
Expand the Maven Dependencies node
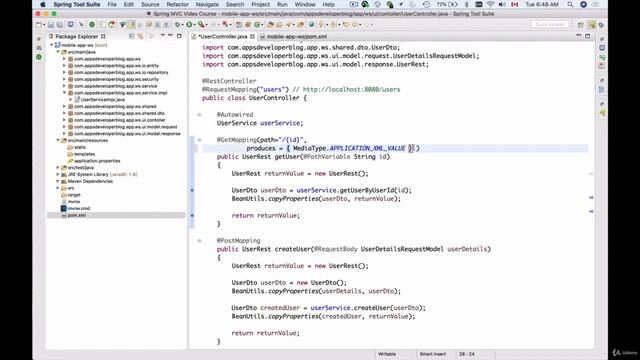58,181
